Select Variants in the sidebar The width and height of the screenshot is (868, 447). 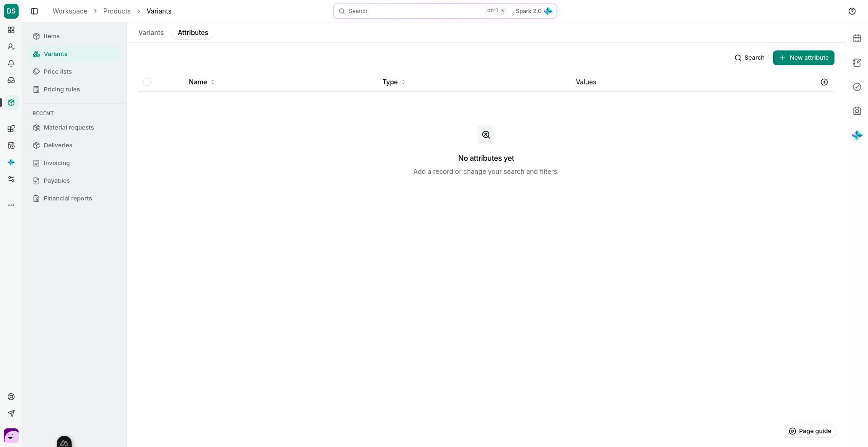tap(74, 54)
